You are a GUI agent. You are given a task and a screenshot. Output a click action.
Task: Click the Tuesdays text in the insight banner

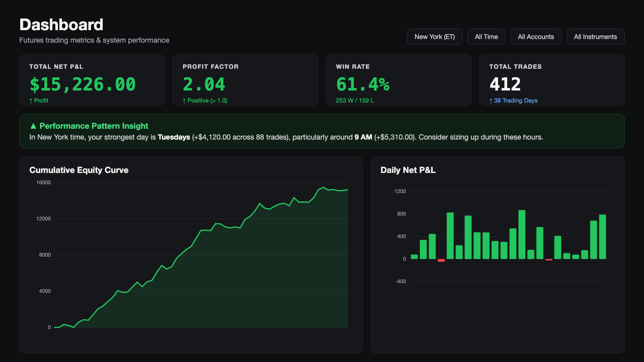point(174,137)
